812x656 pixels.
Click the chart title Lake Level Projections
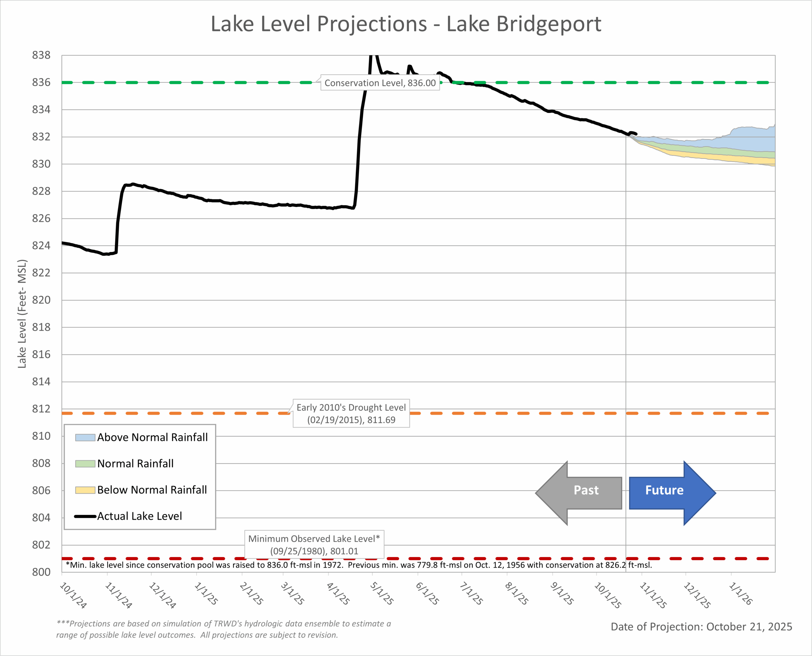point(406,24)
